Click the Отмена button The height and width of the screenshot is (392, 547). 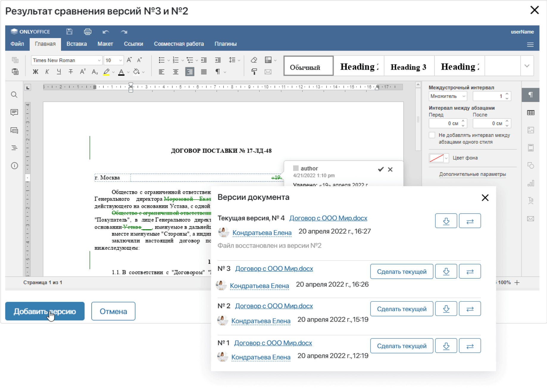113,311
